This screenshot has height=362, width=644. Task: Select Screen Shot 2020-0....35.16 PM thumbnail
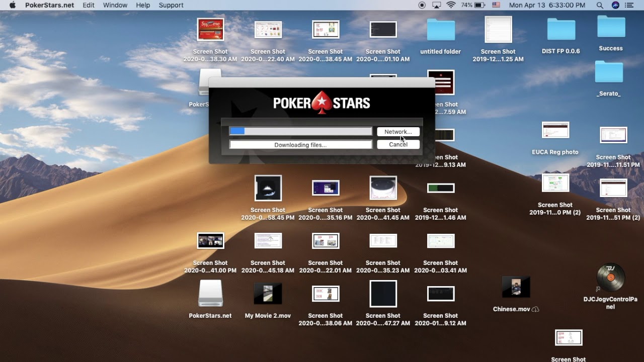click(326, 188)
